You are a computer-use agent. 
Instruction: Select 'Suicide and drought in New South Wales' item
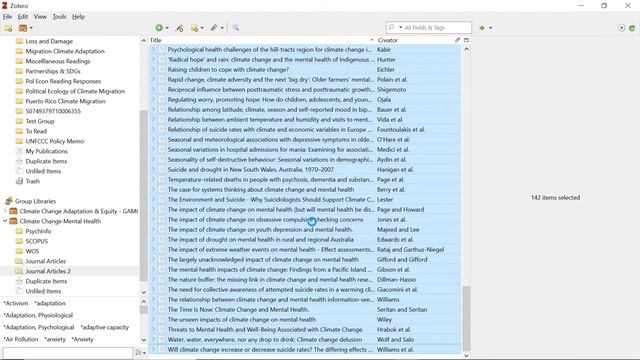coord(305,169)
